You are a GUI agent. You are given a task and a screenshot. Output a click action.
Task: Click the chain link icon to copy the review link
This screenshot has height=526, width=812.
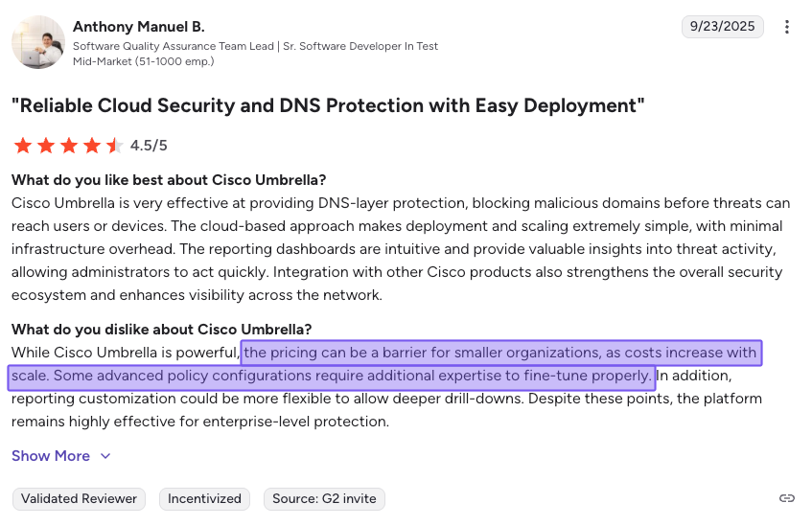tap(787, 498)
